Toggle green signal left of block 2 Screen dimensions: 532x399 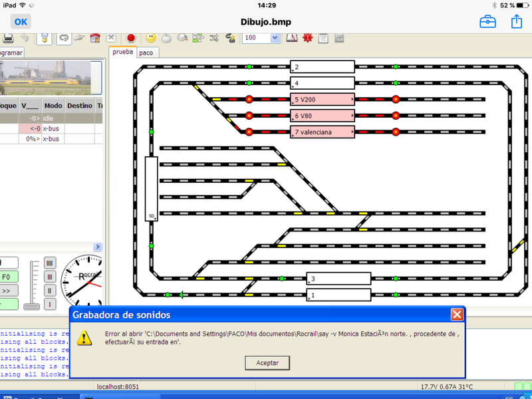249,67
